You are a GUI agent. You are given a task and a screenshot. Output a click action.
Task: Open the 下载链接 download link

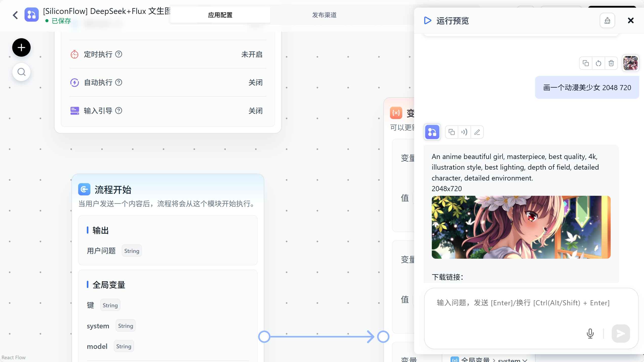coord(447,277)
